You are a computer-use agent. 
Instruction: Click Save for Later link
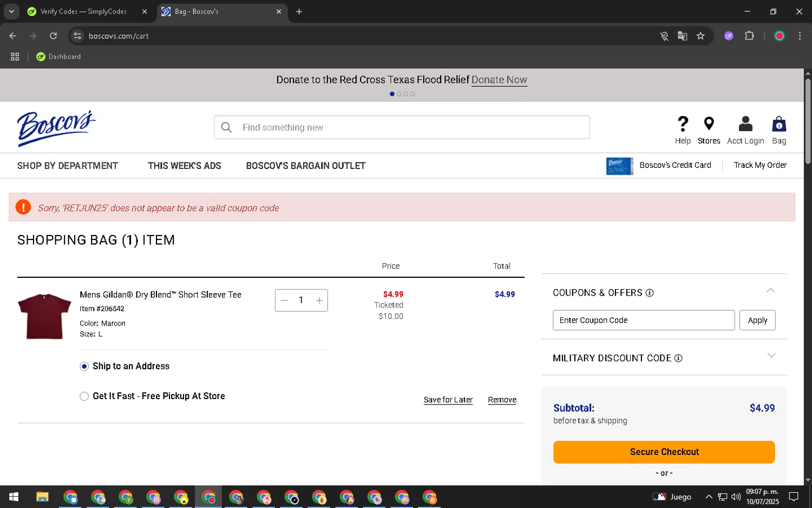pos(448,400)
